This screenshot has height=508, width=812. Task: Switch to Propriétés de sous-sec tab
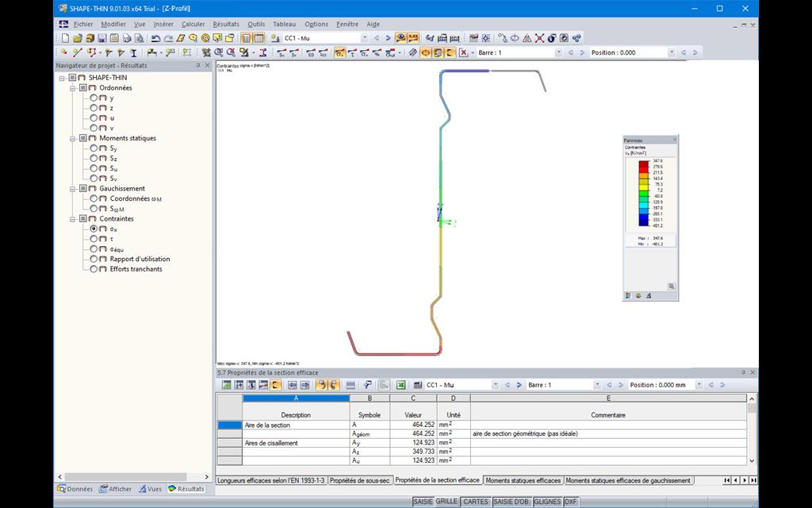[359, 480]
